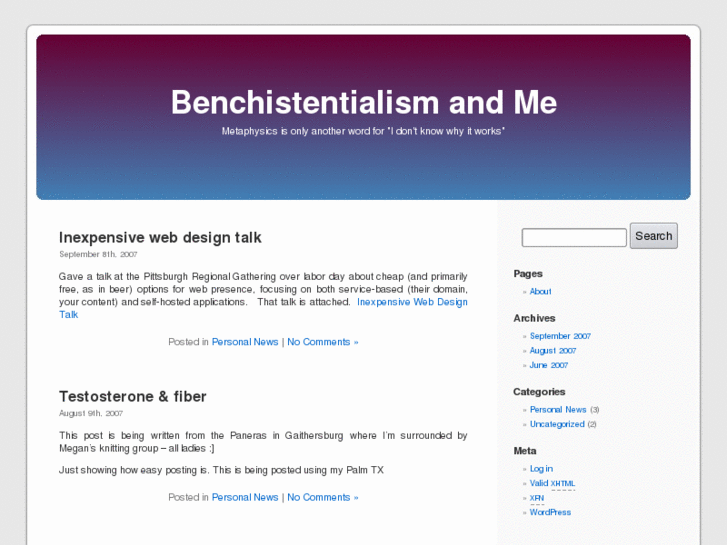727x545 pixels.
Task: Open the August 2007 archive
Action: 553,351
